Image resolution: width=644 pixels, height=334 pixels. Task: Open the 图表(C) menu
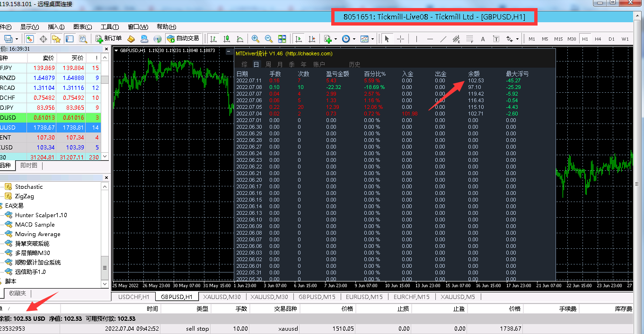click(83, 26)
